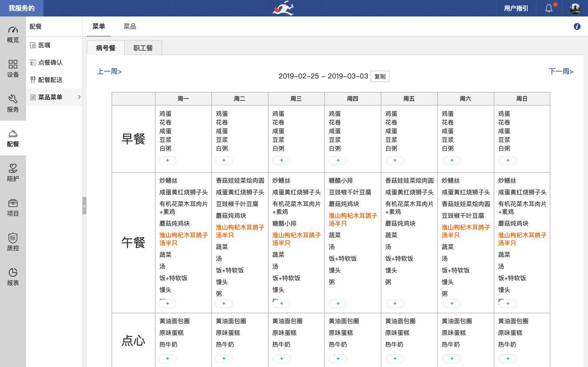
Task: Add a dish to Wednesday snack
Action: click(x=281, y=359)
